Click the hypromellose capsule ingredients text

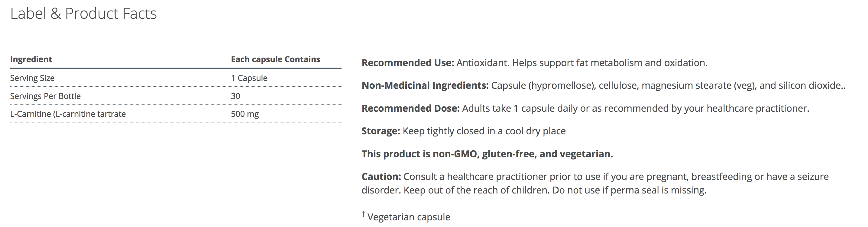667,85
